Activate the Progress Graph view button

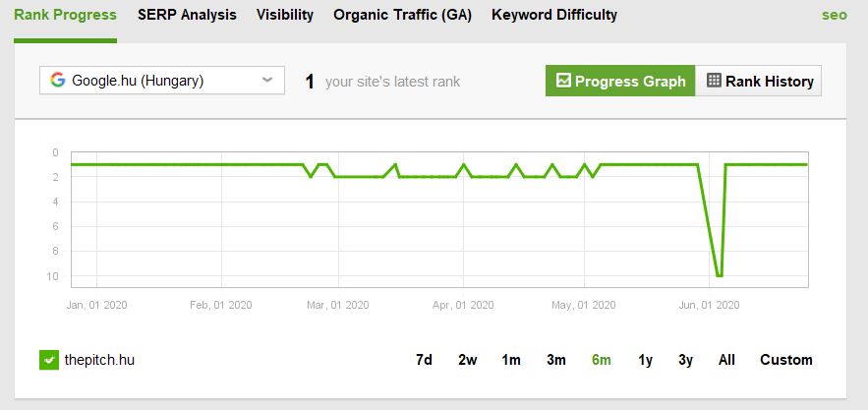[x=620, y=81]
